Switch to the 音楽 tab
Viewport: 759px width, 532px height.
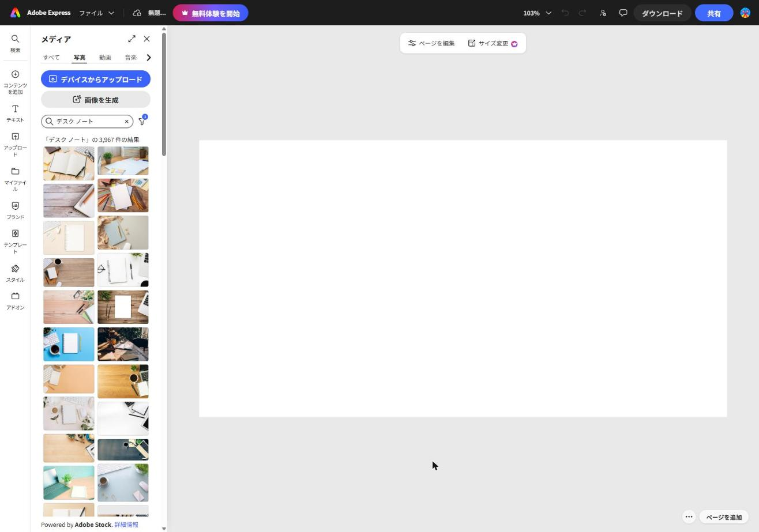pos(131,57)
